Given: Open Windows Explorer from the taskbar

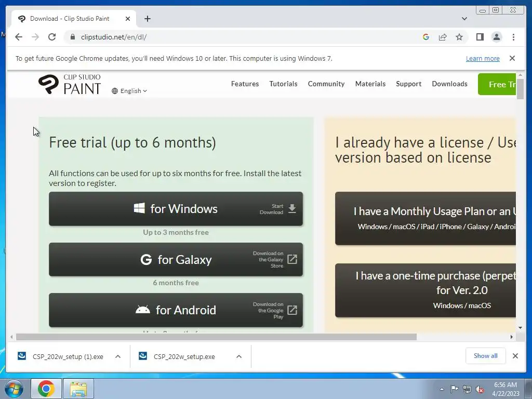Looking at the screenshot, I should [78, 389].
